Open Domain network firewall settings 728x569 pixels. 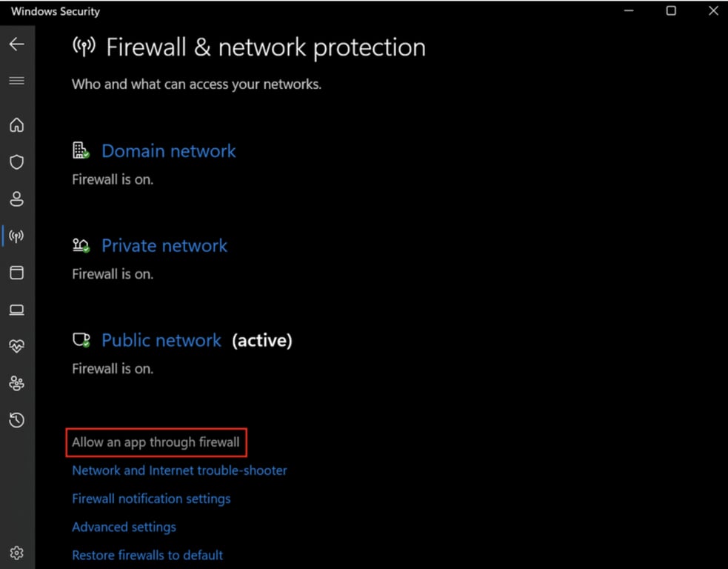point(168,150)
